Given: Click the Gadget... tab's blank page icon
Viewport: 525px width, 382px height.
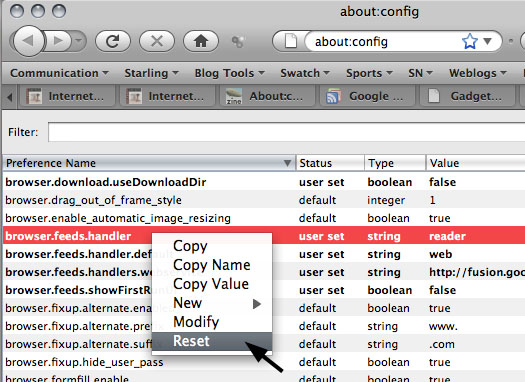Looking at the screenshot, I should [434, 96].
